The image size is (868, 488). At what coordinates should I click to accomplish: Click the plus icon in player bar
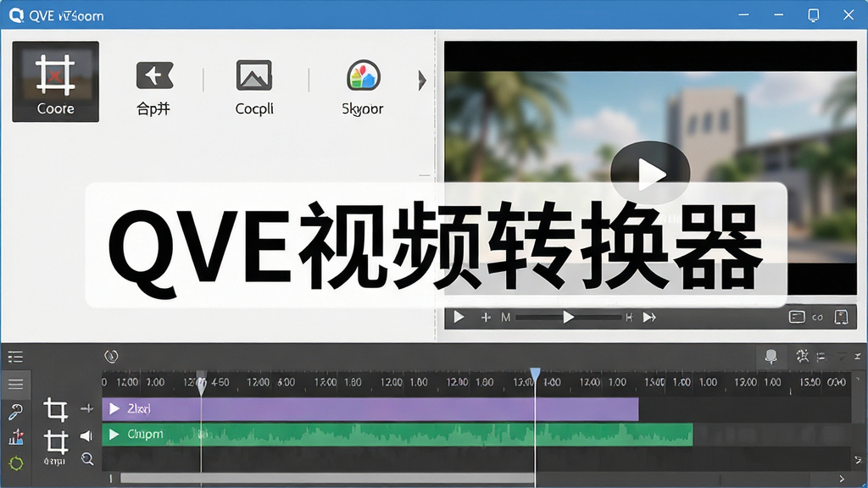(x=486, y=317)
